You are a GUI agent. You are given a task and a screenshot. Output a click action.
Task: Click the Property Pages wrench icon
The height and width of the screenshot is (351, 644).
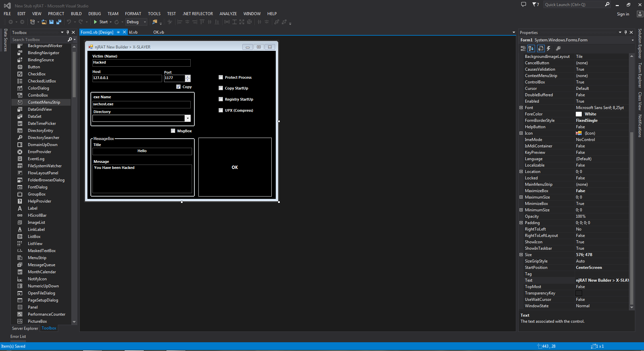558,48
